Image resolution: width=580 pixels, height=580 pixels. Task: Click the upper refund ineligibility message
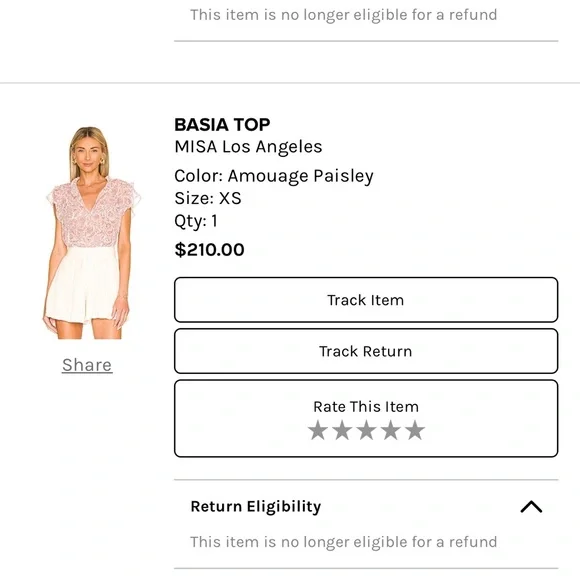pos(344,15)
